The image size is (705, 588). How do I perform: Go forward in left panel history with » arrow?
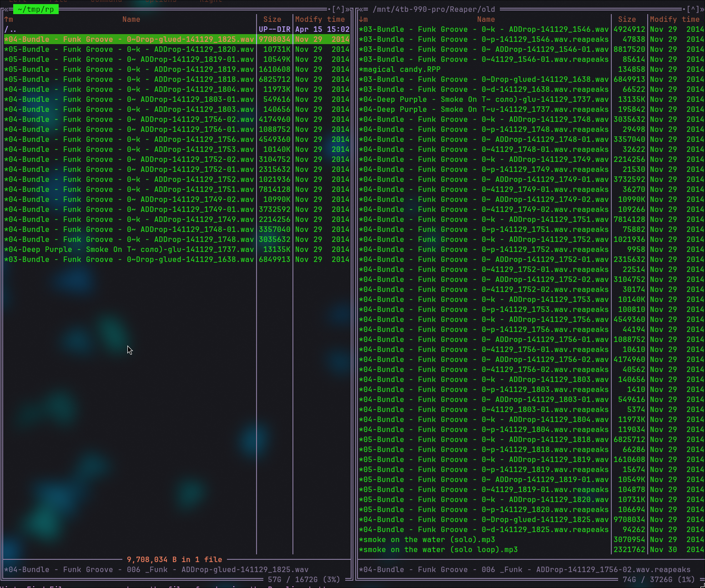pos(347,9)
